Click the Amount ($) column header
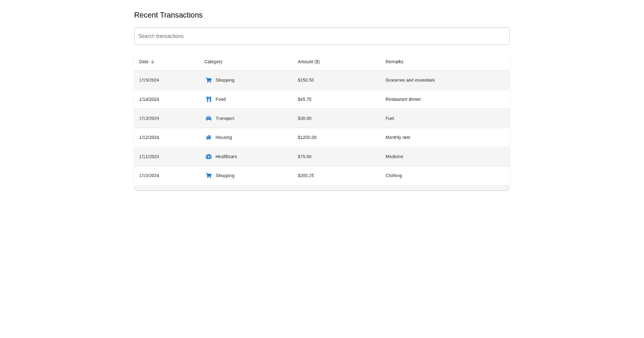644x338 pixels. [x=309, y=61]
